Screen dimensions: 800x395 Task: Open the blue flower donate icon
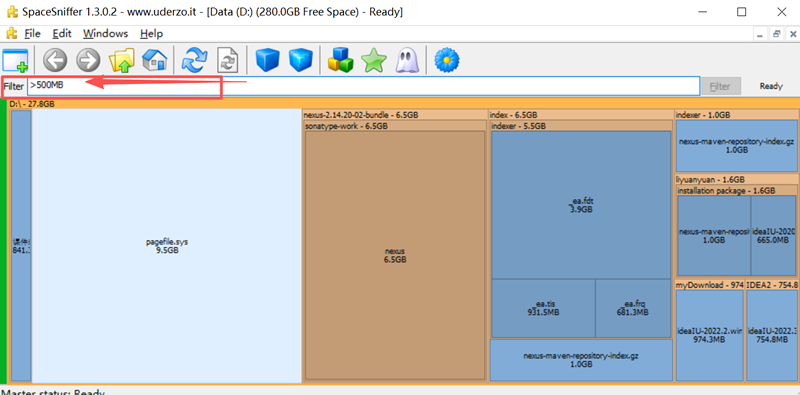(x=447, y=61)
